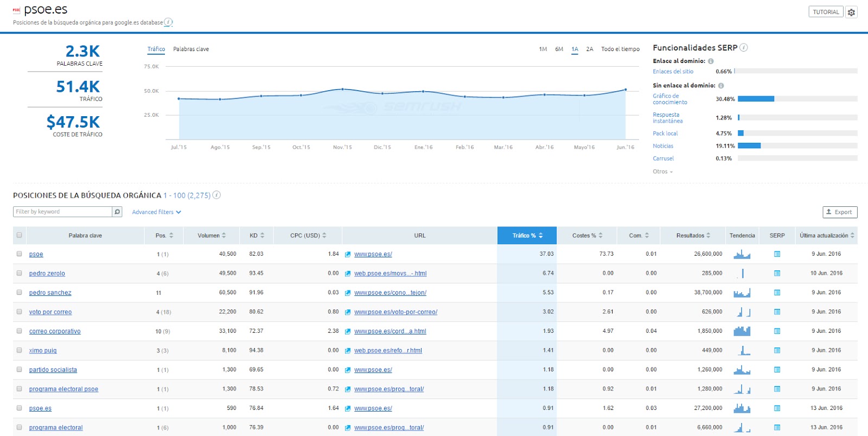Open Enlaces del sitio SERP feature link
Viewport: 868px width, 436px height.
pos(673,72)
